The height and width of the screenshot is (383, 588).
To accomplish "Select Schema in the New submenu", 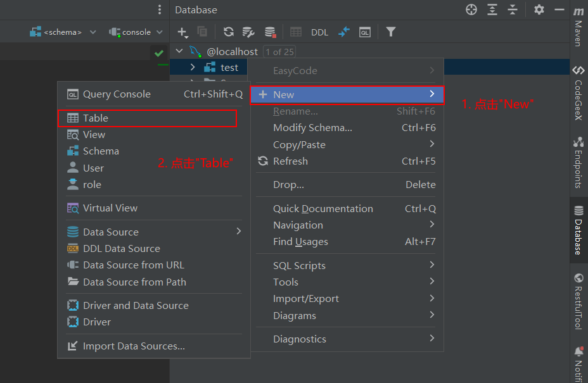I will [x=154, y=151].
